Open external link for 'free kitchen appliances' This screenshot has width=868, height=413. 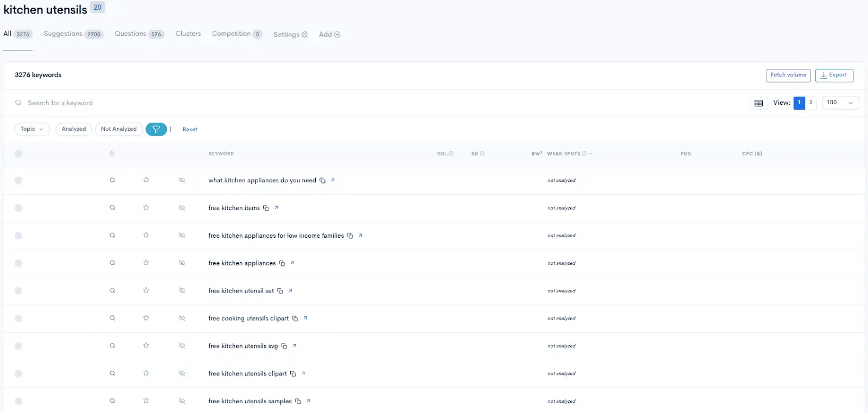(292, 263)
